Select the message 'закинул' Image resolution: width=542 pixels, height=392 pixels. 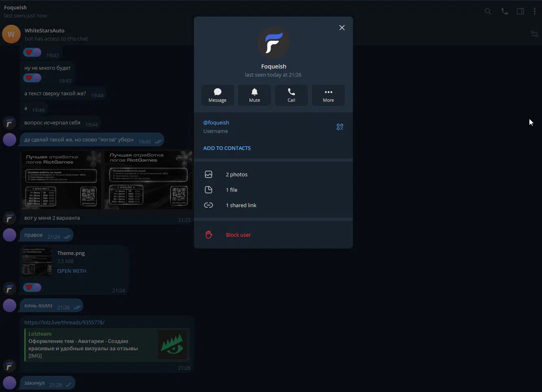pos(47,383)
